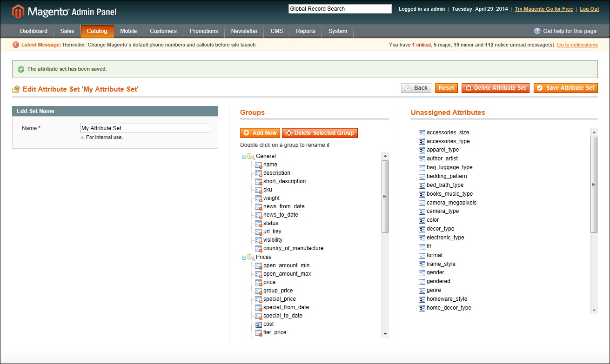This screenshot has height=364, width=610.
Task: Click Groups tree scroll up arrow
Action: 385,156
